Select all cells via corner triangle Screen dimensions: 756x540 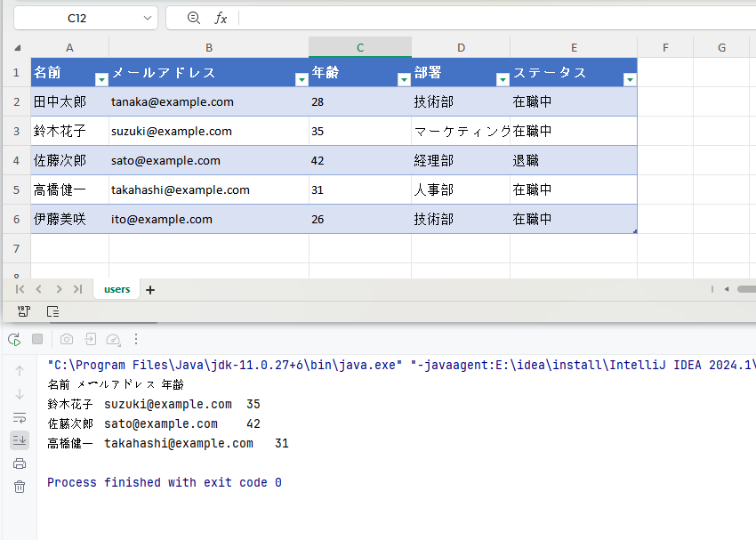coord(18,48)
